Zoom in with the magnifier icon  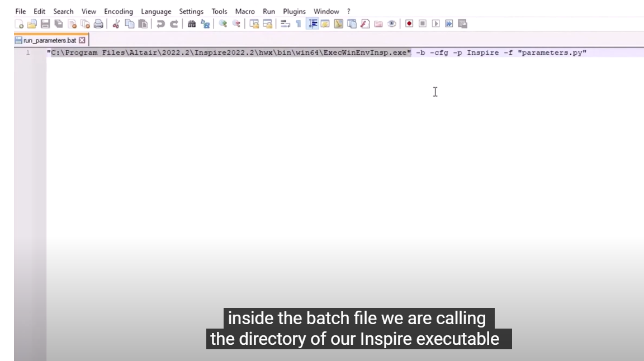tap(222, 24)
